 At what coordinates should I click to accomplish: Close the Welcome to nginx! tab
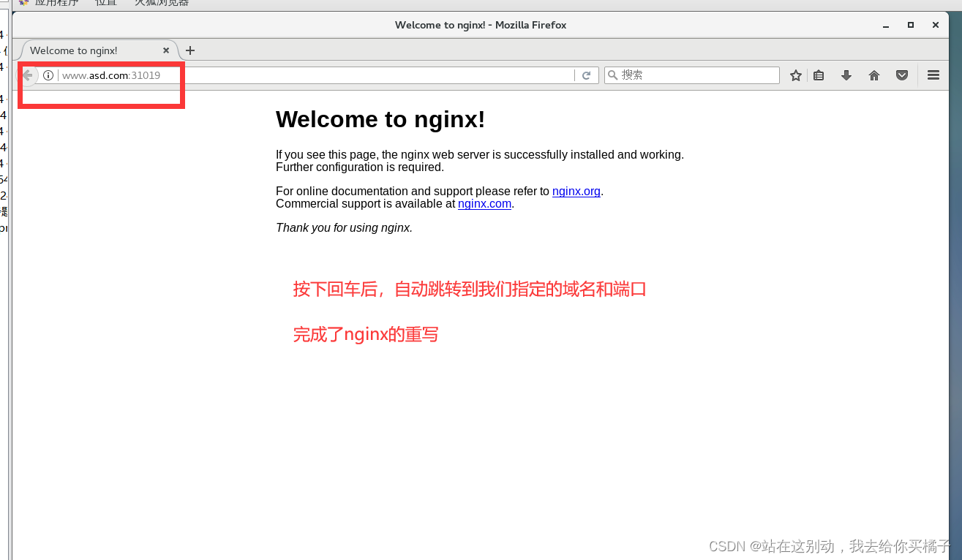click(166, 50)
